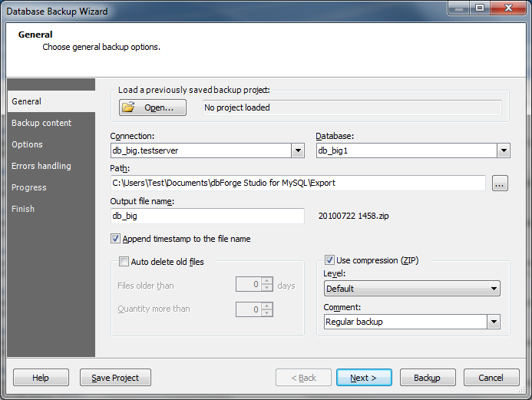532x400 pixels.
Task: Switch to Options page
Action: [x=51, y=144]
